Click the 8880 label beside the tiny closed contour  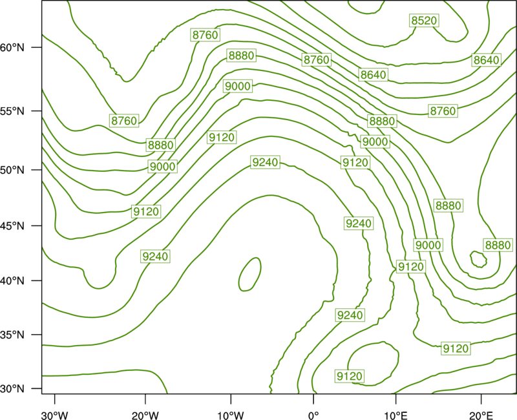pos(498,245)
